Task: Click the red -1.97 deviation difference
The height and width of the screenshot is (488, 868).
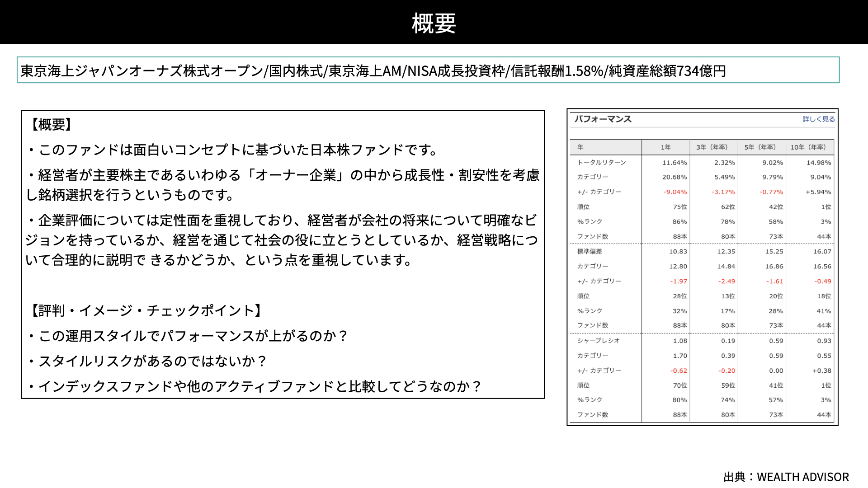Action: [x=679, y=282]
